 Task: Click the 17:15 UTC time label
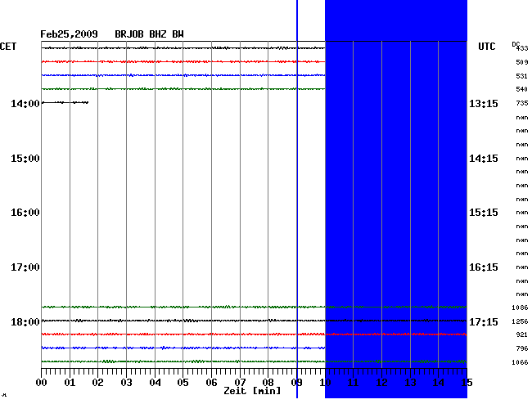(x=484, y=321)
